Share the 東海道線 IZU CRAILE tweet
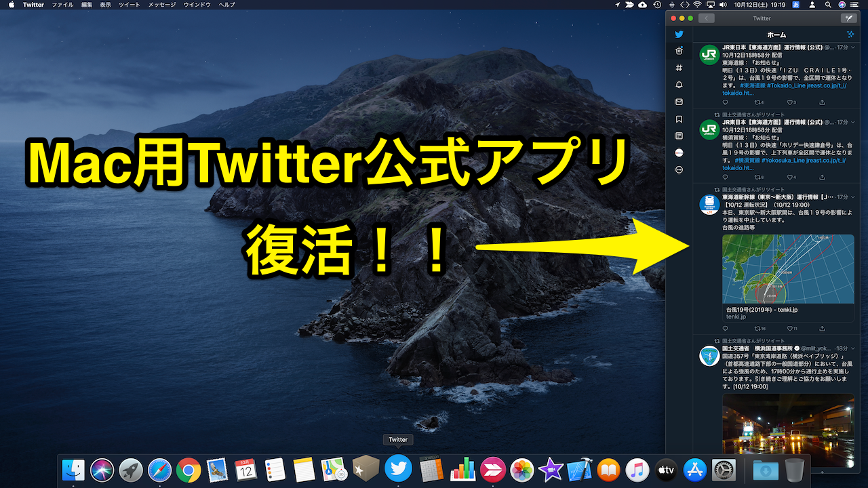 [823, 102]
